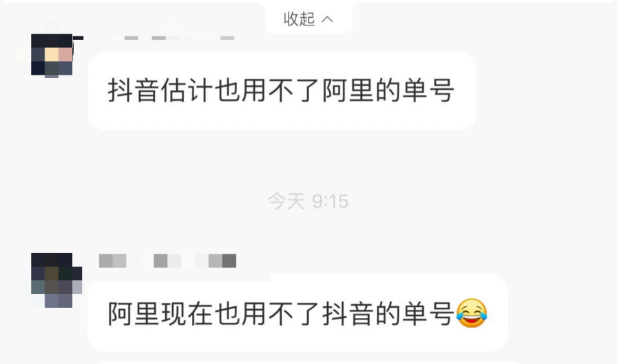The height and width of the screenshot is (364, 617).
Task: Collapse the thread with 收起 button
Action: (308, 19)
